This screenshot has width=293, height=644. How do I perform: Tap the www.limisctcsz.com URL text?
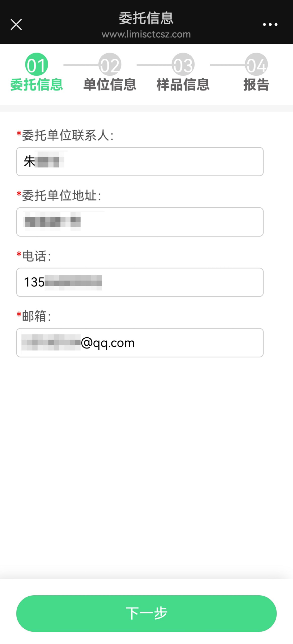point(146,34)
